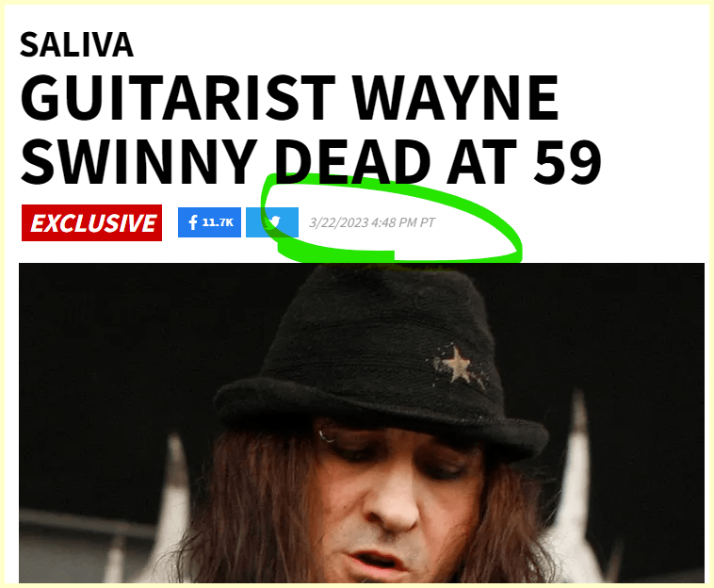Click the Twitter bird icon
Image resolution: width=714 pixels, height=588 pixels.
coord(273,222)
